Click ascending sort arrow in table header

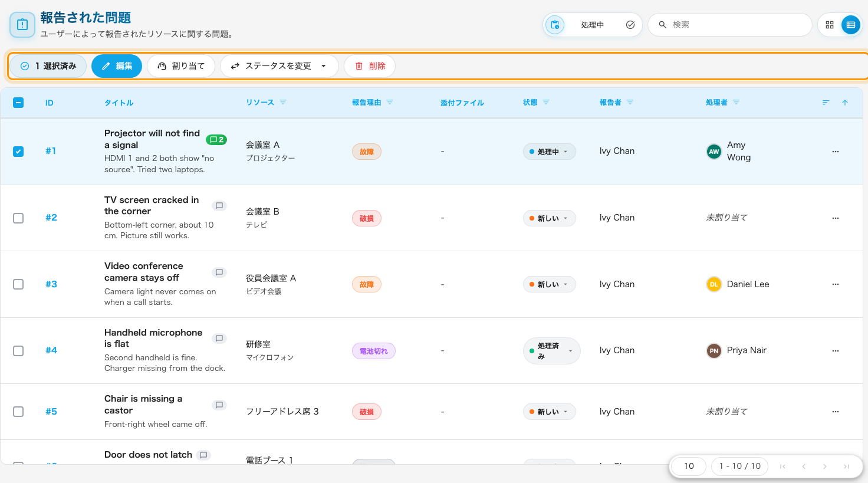[845, 103]
